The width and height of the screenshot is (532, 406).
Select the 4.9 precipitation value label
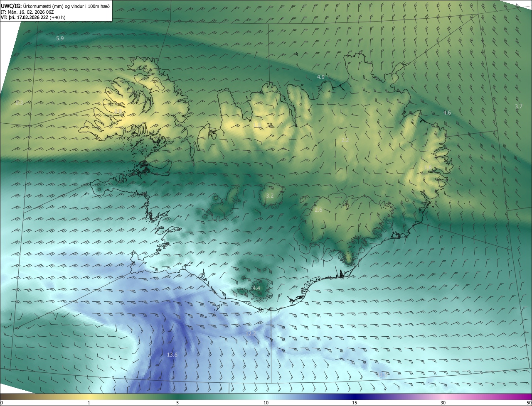(321, 77)
